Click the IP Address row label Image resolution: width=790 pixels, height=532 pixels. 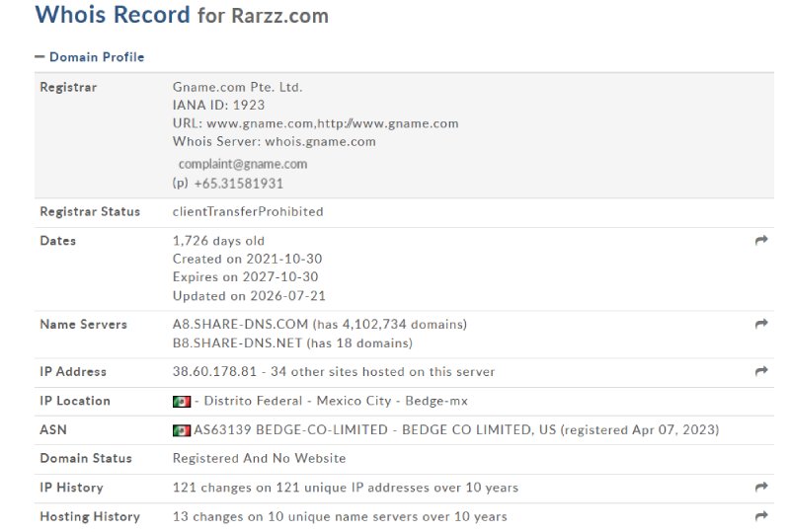[x=73, y=372]
